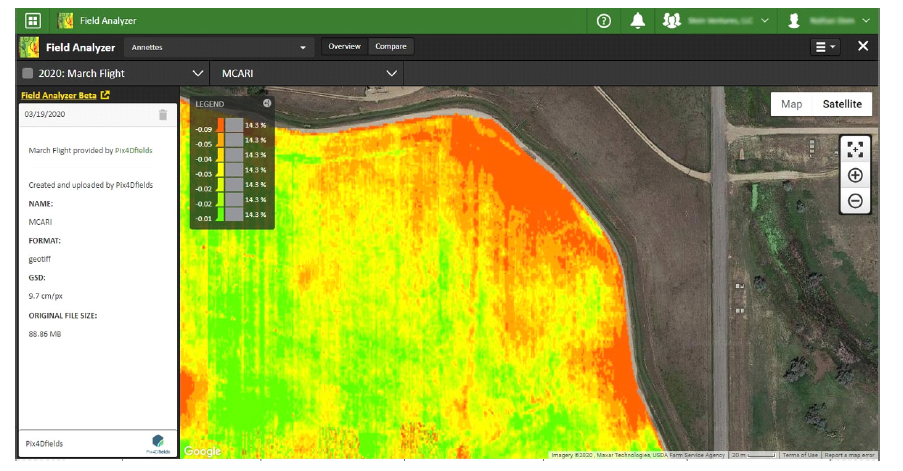Switch map to Map view

pyautogui.click(x=791, y=104)
